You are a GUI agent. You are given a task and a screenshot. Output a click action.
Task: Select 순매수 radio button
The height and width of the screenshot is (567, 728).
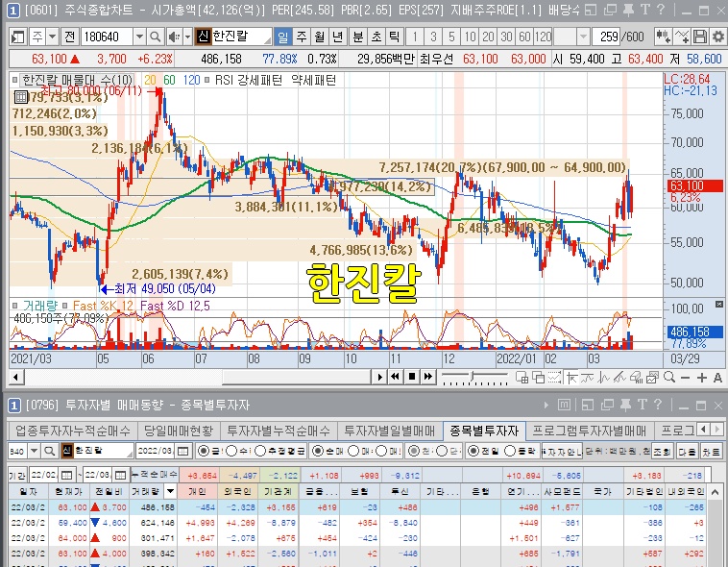point(318,451)
